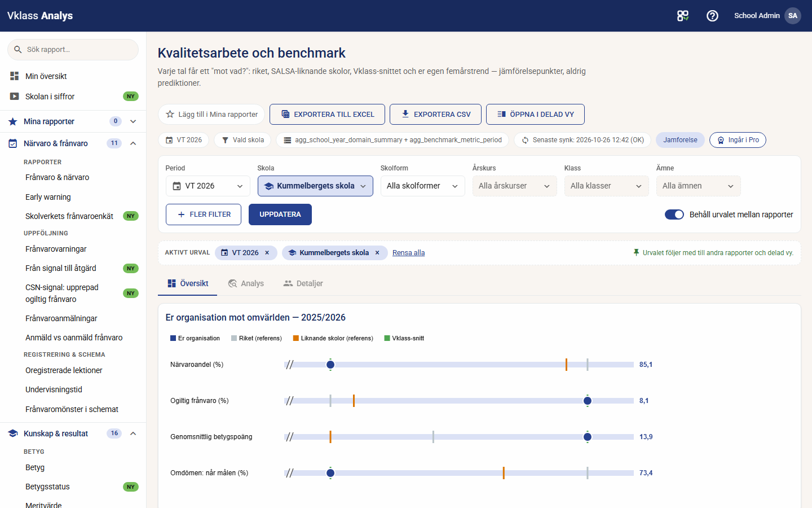This screenshot has width=812, height=508.
Task: Click the Kunskap & resultat graduation cap icon
Action: coord(13,433)
